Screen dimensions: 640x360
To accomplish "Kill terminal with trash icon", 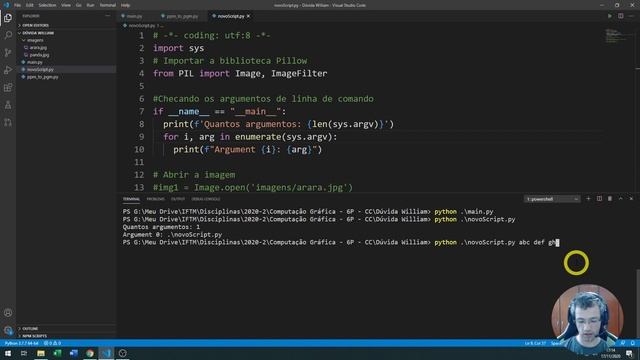I will tap(610, 199).
